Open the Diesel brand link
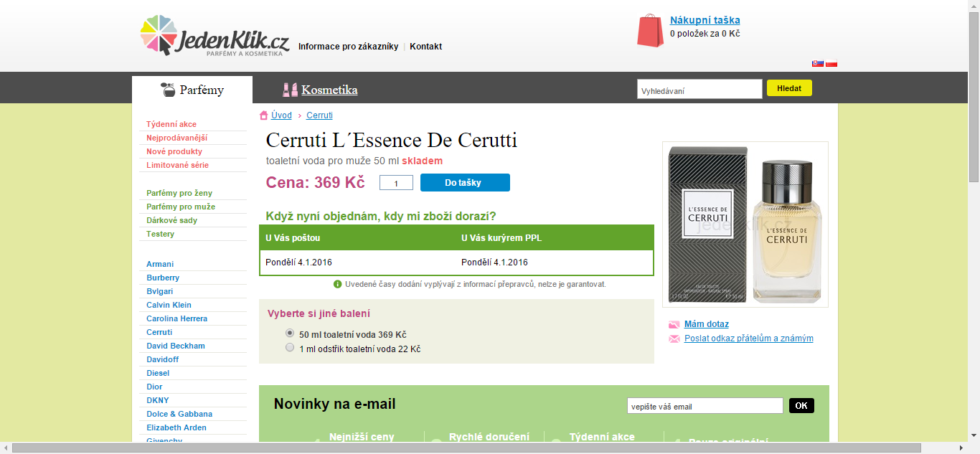Viewport: 980px width, 454px height. tap(158, 373)
